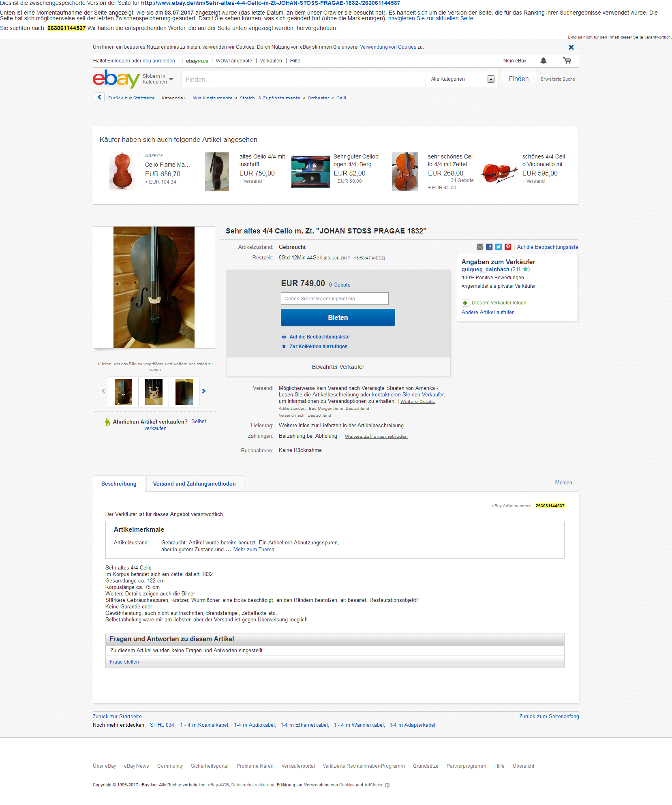Image resolution: width=672 pixels, height=805 pixels.
Task: Open seller profile quiqueg_dainbach
Action: tap(485, 270)
